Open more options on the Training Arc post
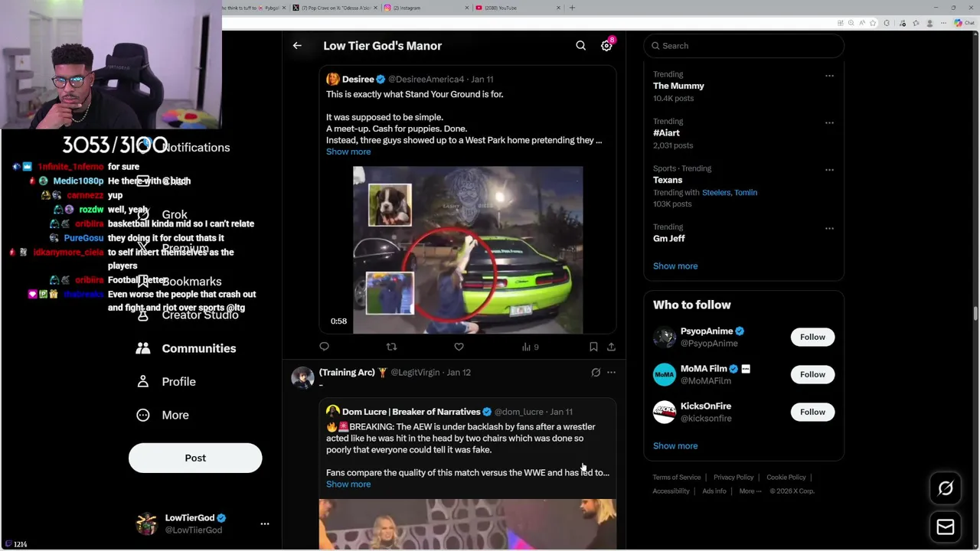This screenshot has width=980, height=551. coord(611,373)
